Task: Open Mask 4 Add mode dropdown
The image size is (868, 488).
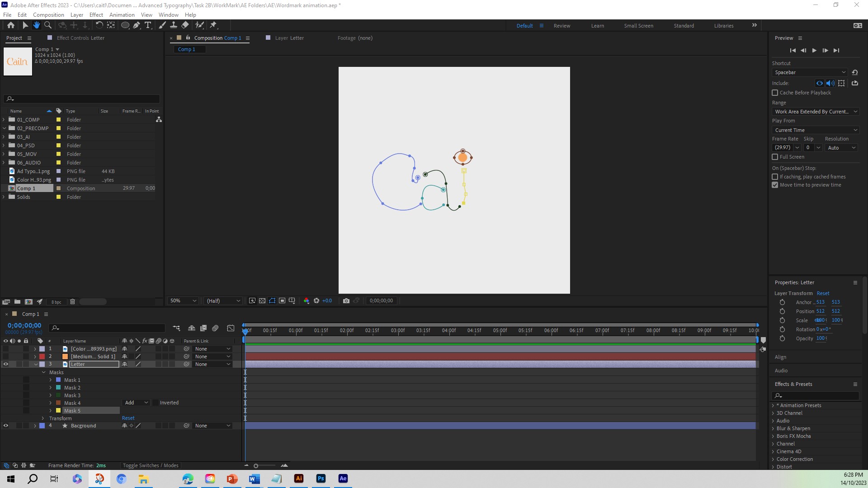Action: pyautogui.click(x=136, y=403)
